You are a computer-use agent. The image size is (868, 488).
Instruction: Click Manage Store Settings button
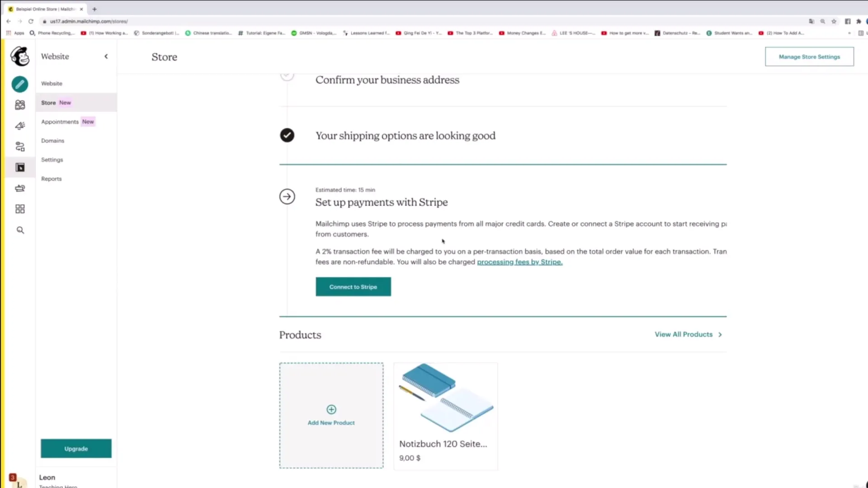pos(809,57)
